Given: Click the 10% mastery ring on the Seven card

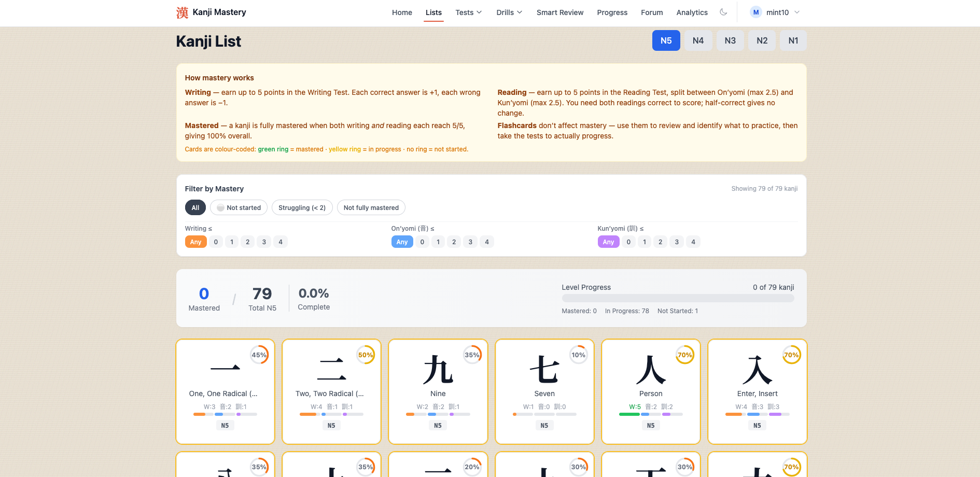Looking at the screenshot, I should [x=579, y=355].
